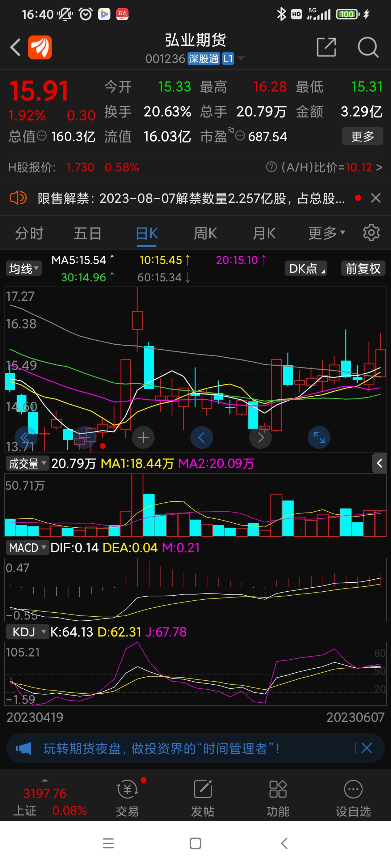Zoom in chart with plus button

click(143, 438)
